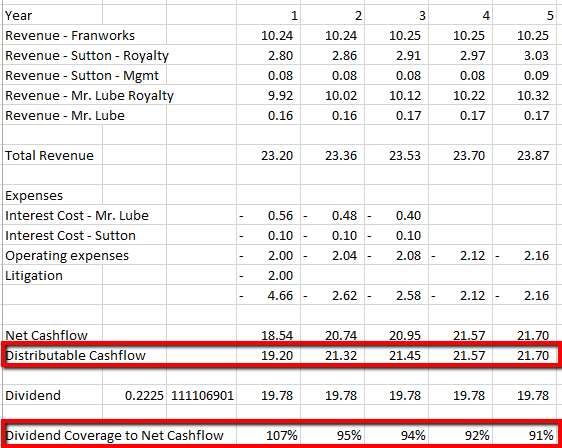
Task: Click the Total Revenue label cell
Action: (52, 155)
